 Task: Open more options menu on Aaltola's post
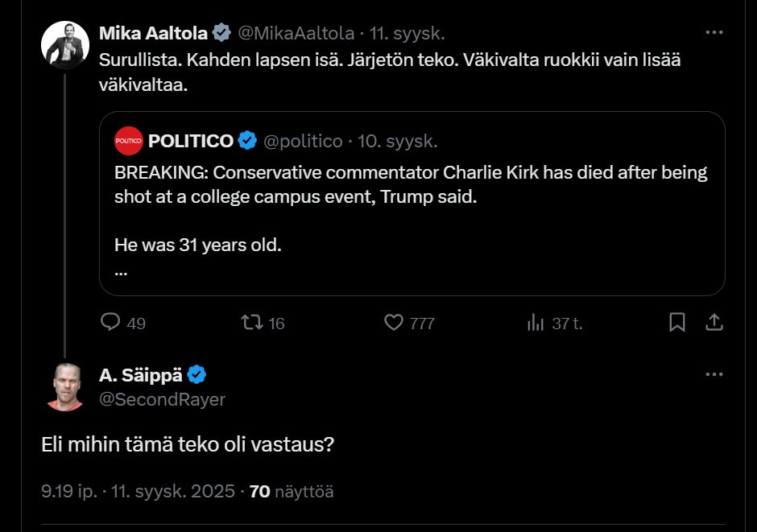(x=714, y=33)
